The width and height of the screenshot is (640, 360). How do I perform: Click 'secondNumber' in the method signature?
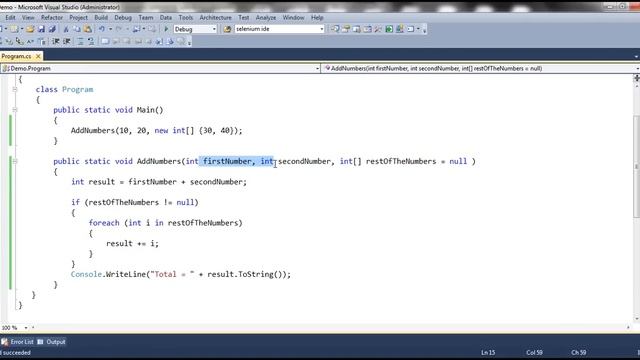coord(304,161)
